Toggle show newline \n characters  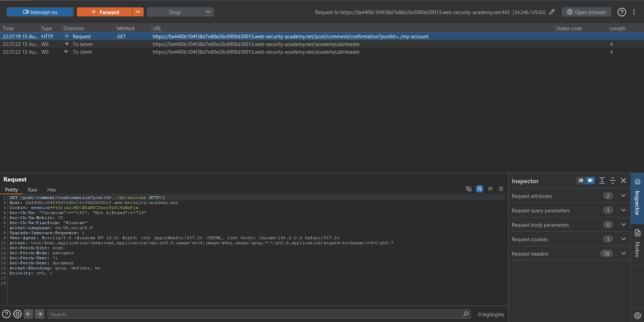coord(490,189)
